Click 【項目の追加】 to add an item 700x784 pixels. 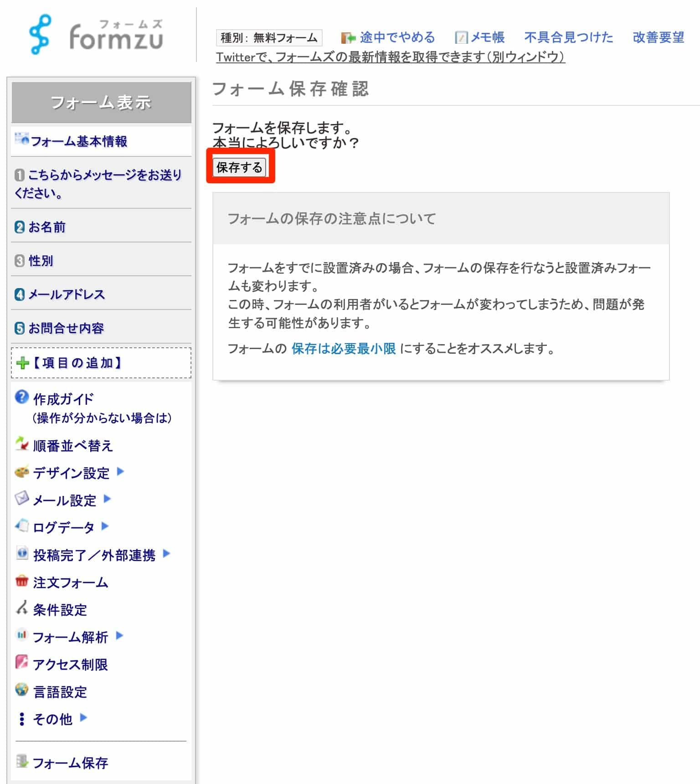pos(101,363)
